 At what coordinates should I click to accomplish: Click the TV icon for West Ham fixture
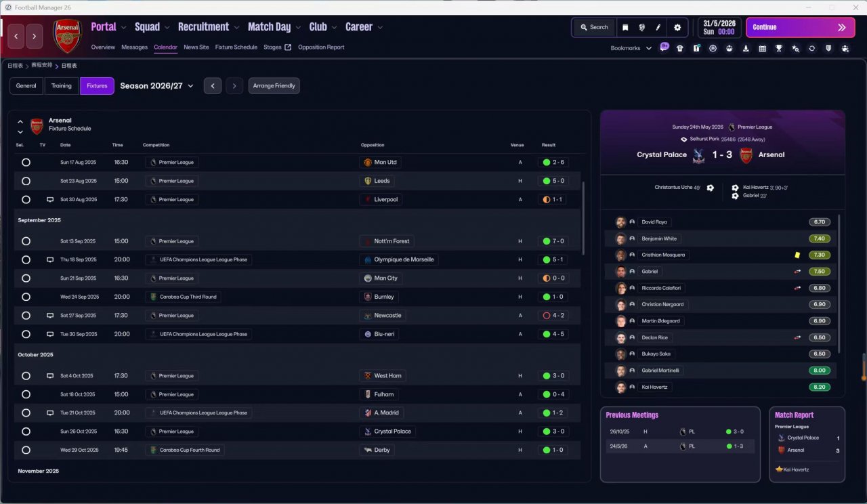pos(49,376)
